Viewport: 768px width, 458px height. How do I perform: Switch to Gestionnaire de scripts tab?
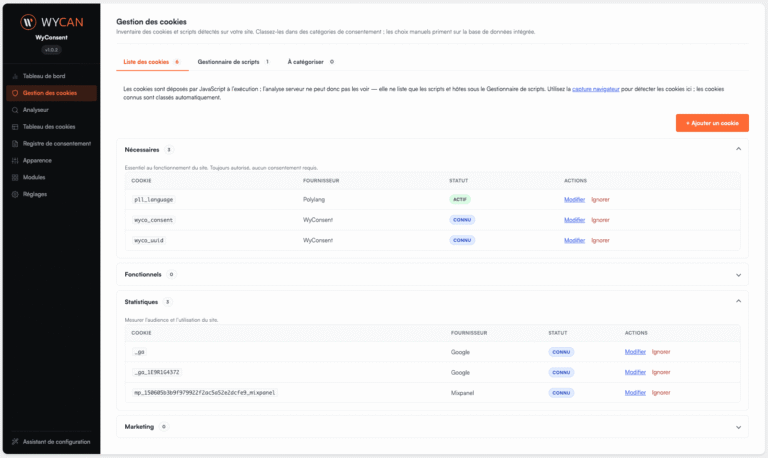[x=234, y=62]
